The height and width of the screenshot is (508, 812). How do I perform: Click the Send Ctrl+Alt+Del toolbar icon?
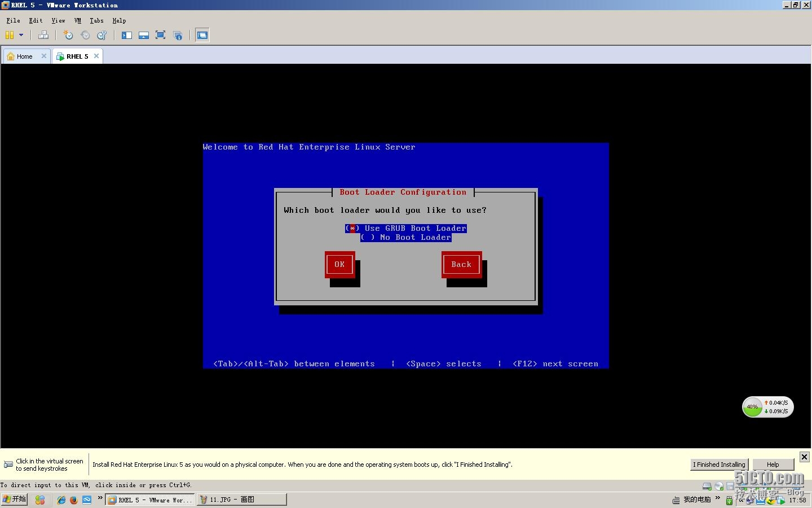point(43,35)
